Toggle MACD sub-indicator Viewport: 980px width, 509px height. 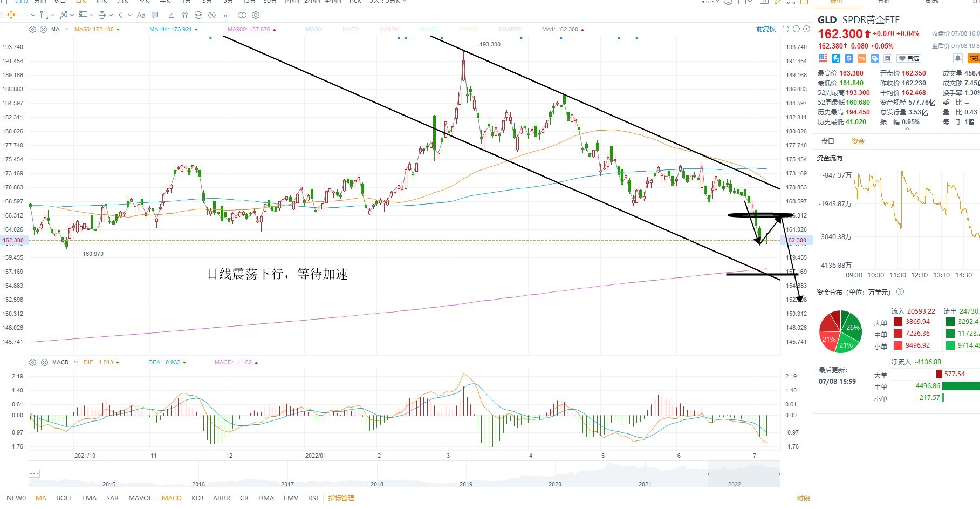[x=172, y=498]
